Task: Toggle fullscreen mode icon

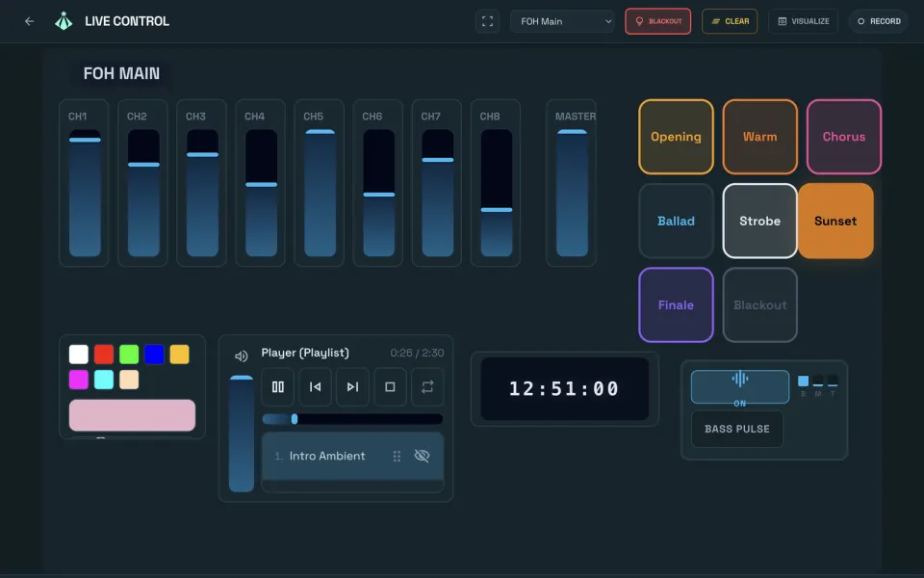Action: point(487,21)
